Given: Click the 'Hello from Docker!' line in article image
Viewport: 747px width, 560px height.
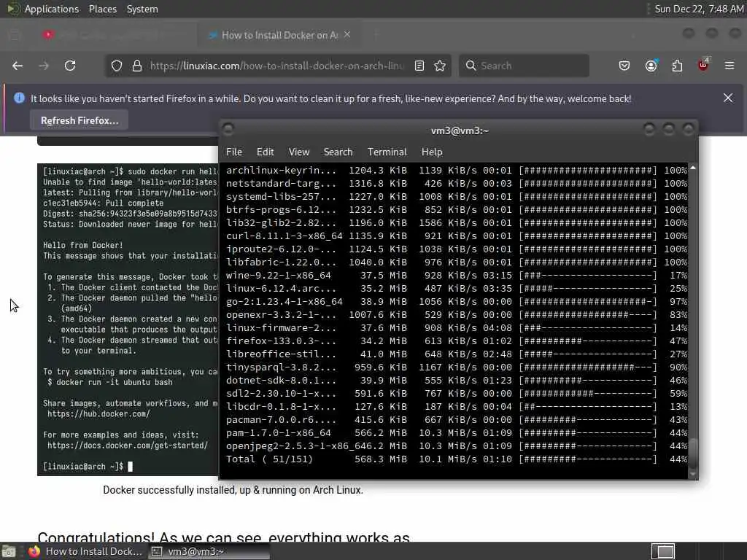Looking at the screenshot, I should [x=83, y=245].
